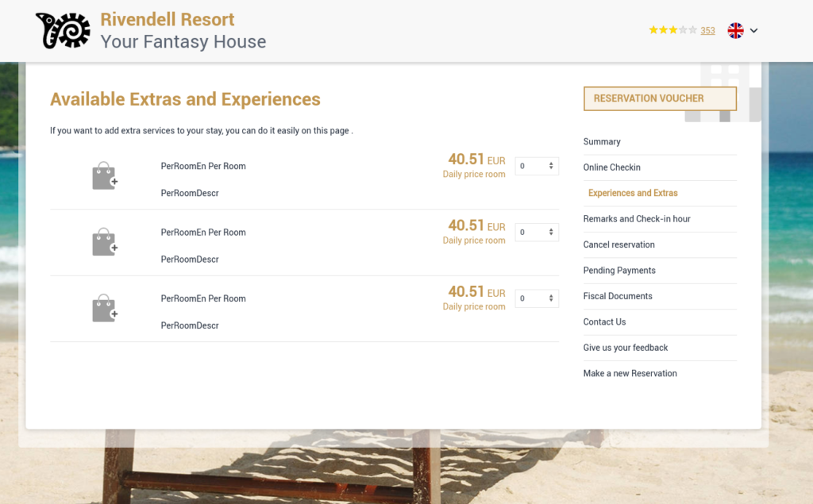This screenshot has width=813, height=504.
Task: Click the Rivendell Resort title
Action: click(167, 19)
